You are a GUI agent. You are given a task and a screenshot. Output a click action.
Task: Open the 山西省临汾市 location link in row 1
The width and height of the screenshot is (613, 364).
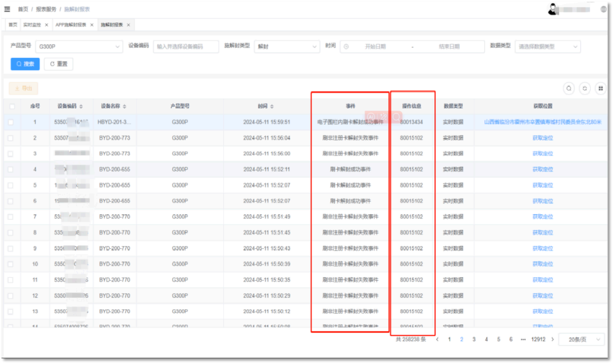[x=543, y=122]
